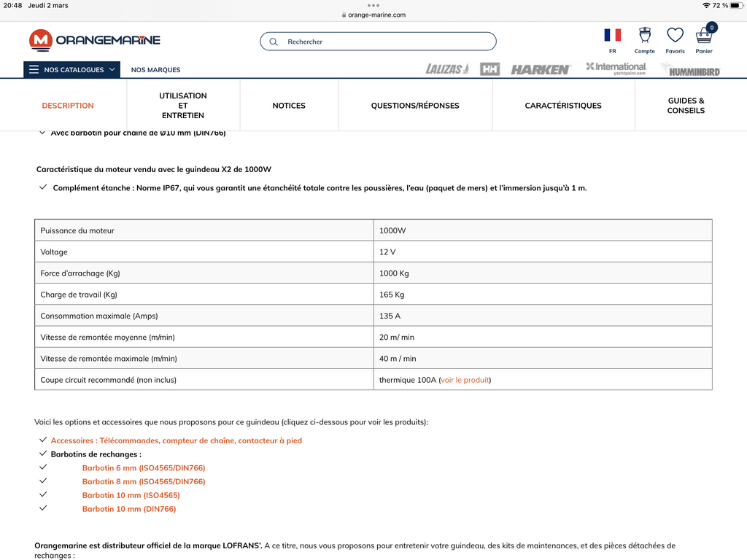
Task: Select the '165 Kg' value
Action: (392, 295)
